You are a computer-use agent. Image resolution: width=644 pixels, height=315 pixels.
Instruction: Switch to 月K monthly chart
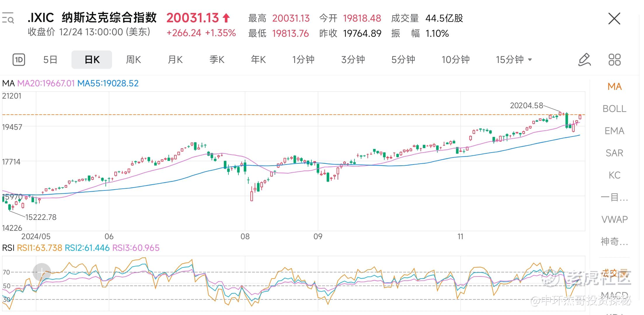pyautogui.click(x=175, y=60)
